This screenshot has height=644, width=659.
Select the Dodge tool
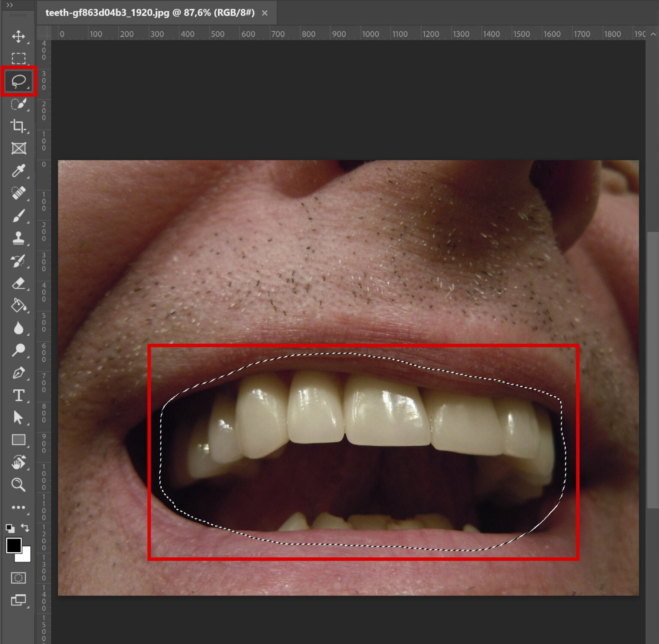click(18, 350)
